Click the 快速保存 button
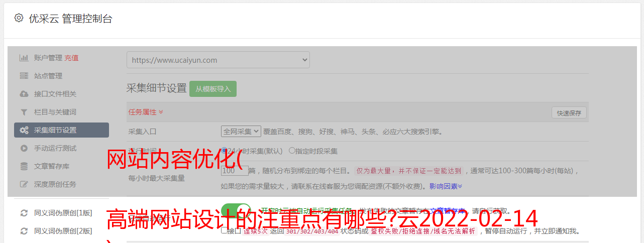This screenshot has height=243, width=644. pyautogui.click(x=569, y=113)
